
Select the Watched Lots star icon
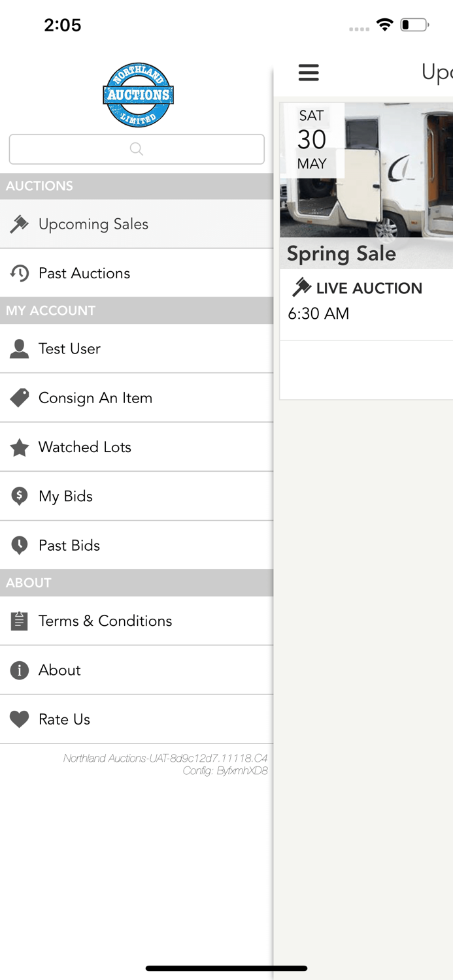[19, 447]
